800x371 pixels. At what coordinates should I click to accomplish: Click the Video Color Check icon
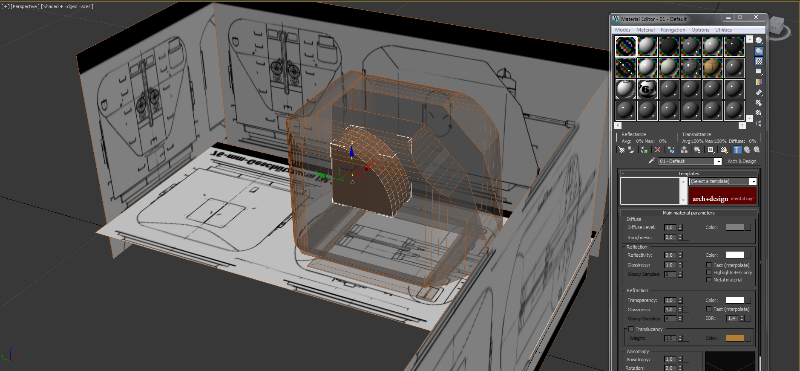pos(759,82)
